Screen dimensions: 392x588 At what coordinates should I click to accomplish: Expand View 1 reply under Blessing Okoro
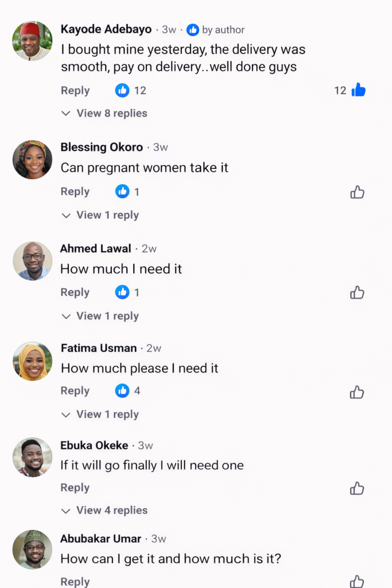click(x=100, y=215)
